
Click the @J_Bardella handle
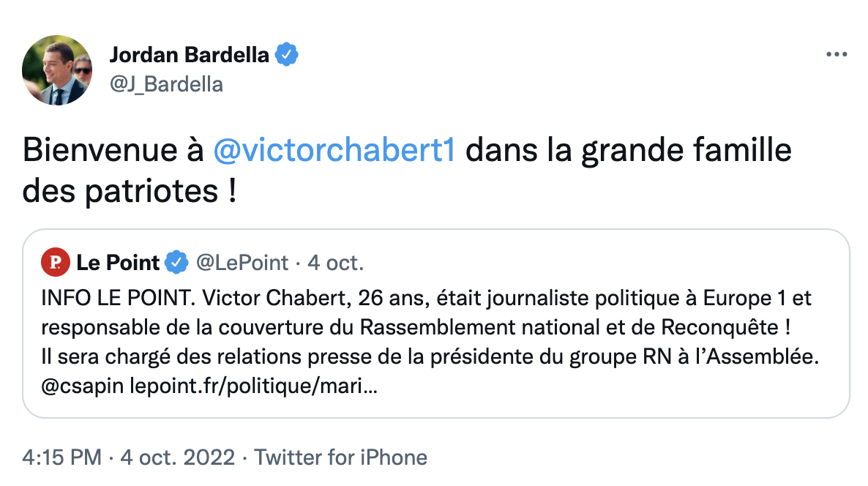tap(165, 84)
